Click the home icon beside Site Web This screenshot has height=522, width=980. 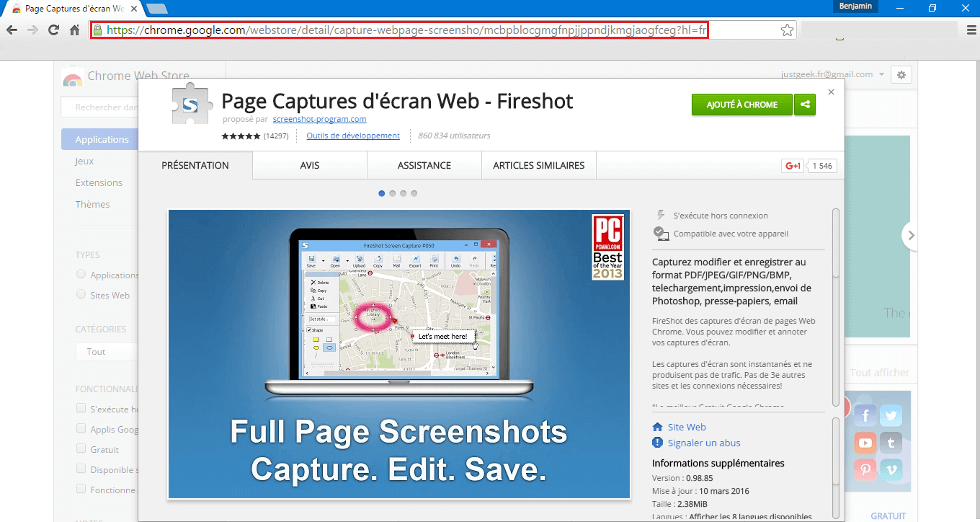tap(657, 427)
